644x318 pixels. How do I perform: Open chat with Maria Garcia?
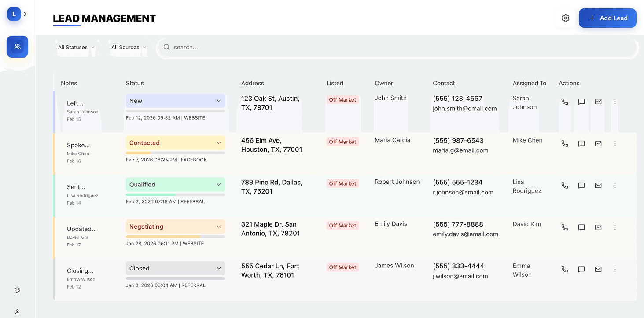581,143
